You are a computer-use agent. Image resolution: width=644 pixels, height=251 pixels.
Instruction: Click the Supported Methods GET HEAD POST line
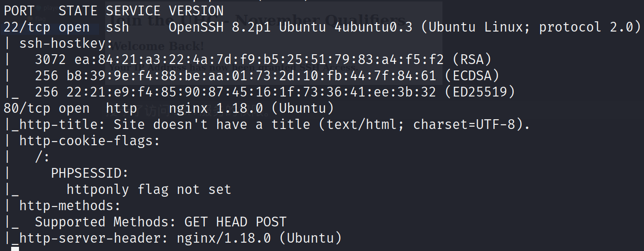(x=160, y=222)
